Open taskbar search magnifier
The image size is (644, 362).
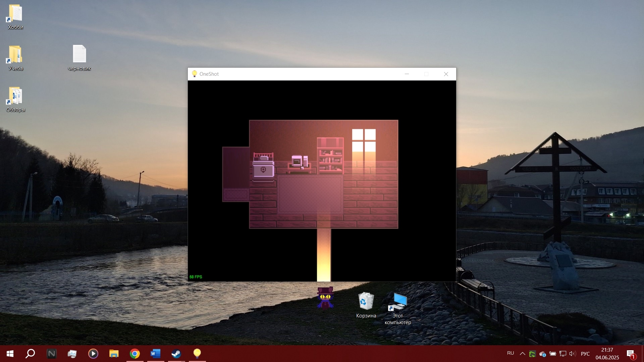pos(31,354)
